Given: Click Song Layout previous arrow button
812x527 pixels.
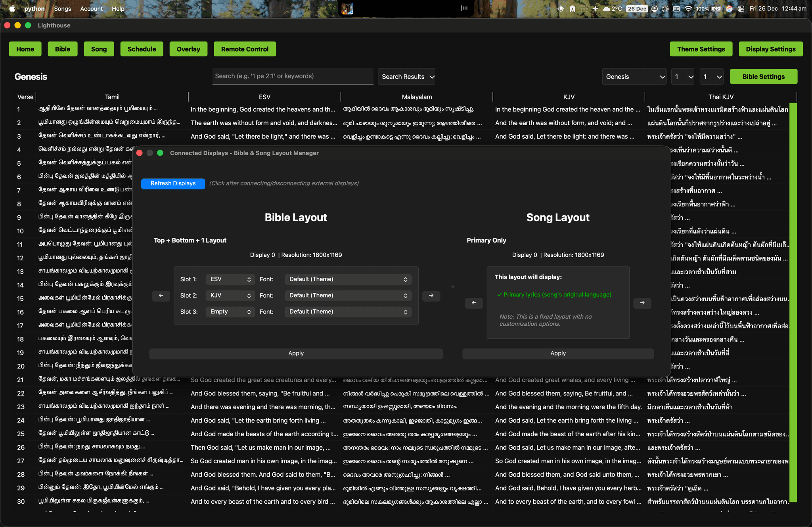Looking at the screenshot, I should click(474, 303).
